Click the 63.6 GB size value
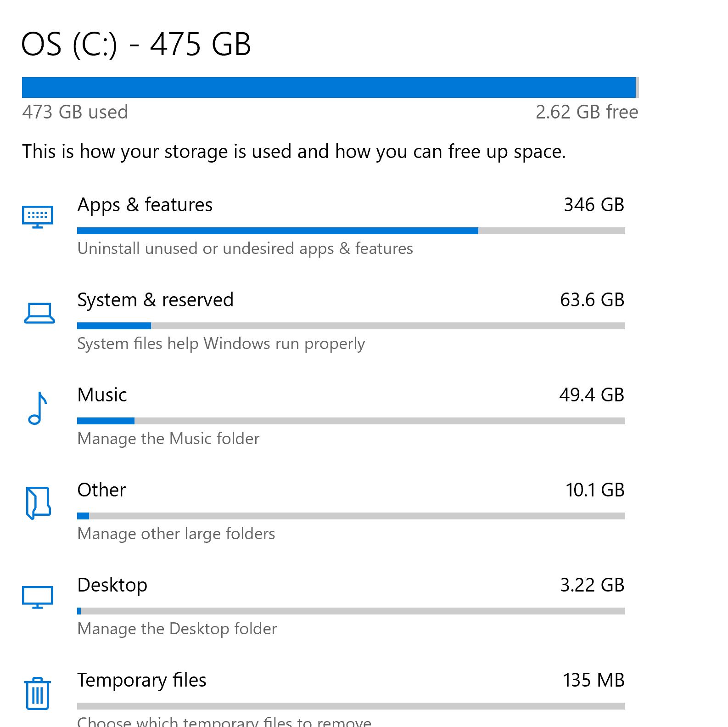 592,300
